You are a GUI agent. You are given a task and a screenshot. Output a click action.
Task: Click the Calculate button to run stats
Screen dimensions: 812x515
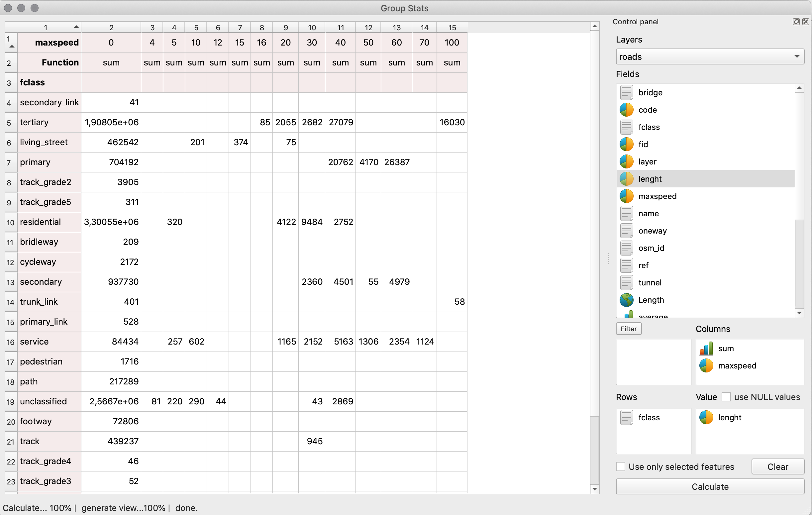710,486
